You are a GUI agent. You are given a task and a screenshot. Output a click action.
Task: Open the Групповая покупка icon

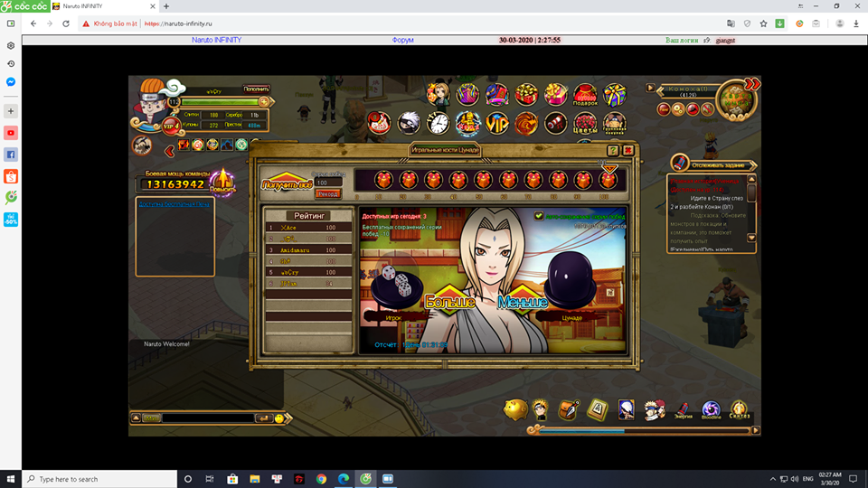(614, 124)
